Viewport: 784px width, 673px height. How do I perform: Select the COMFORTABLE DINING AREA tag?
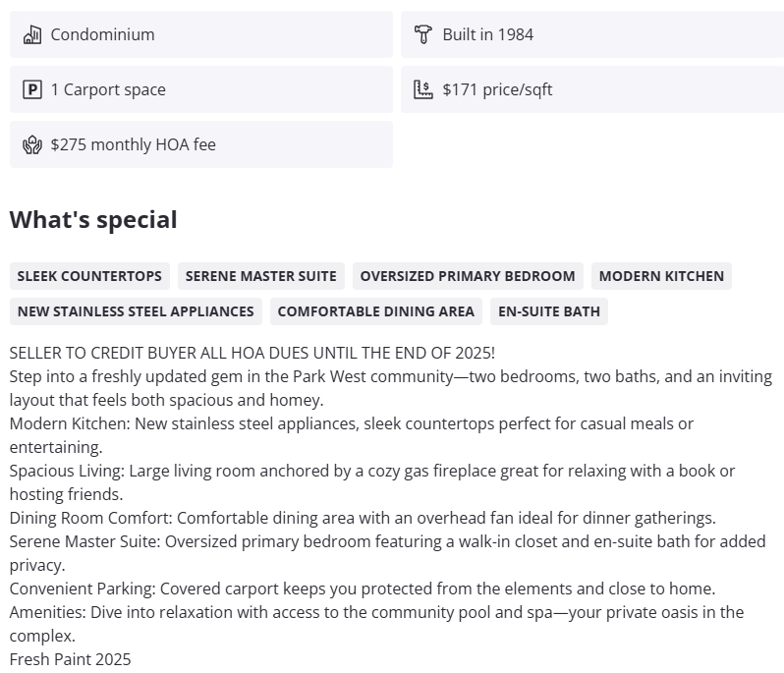(x=375, y=311)
